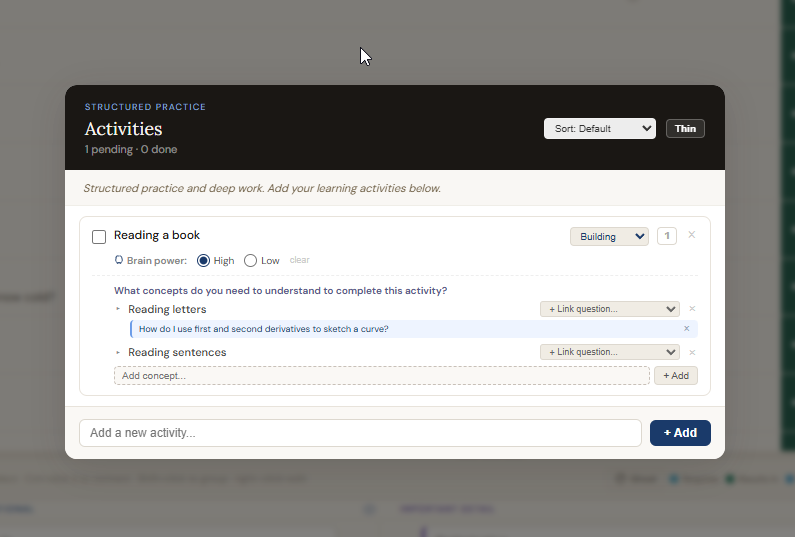Open the Building stage dropdown

point(608,236)
